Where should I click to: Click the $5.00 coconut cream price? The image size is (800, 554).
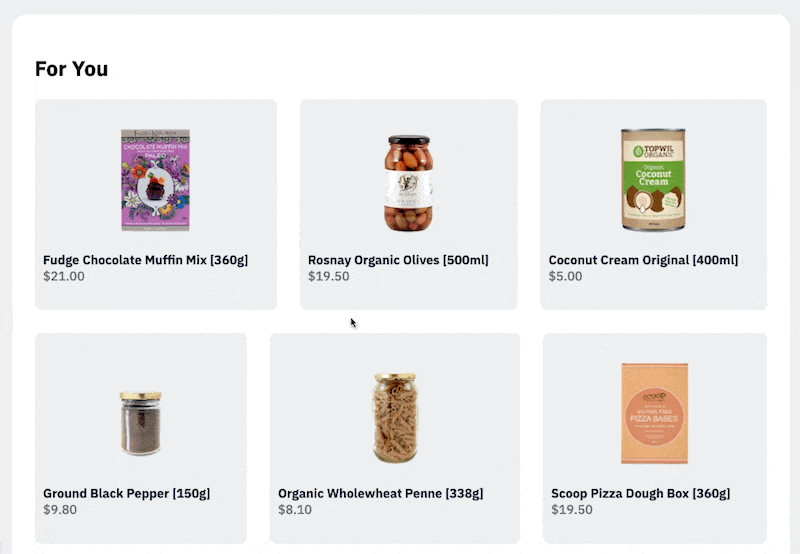tap(565, 276)
